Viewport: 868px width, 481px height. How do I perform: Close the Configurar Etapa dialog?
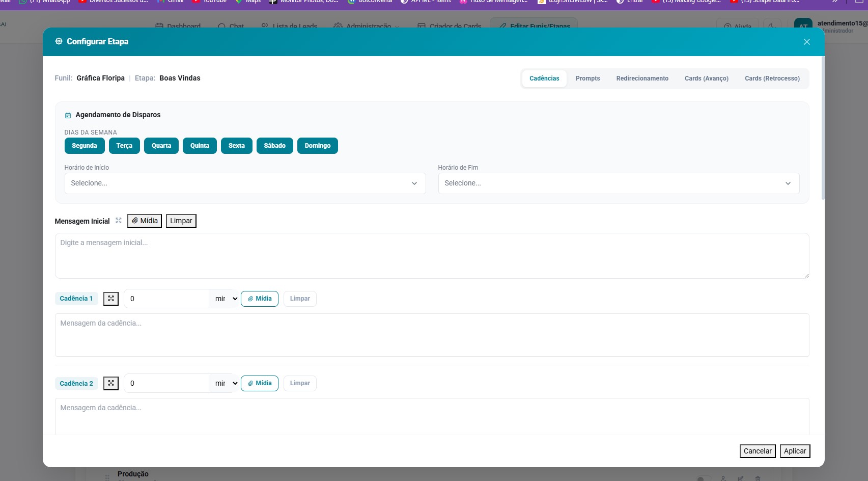(806, 42)
